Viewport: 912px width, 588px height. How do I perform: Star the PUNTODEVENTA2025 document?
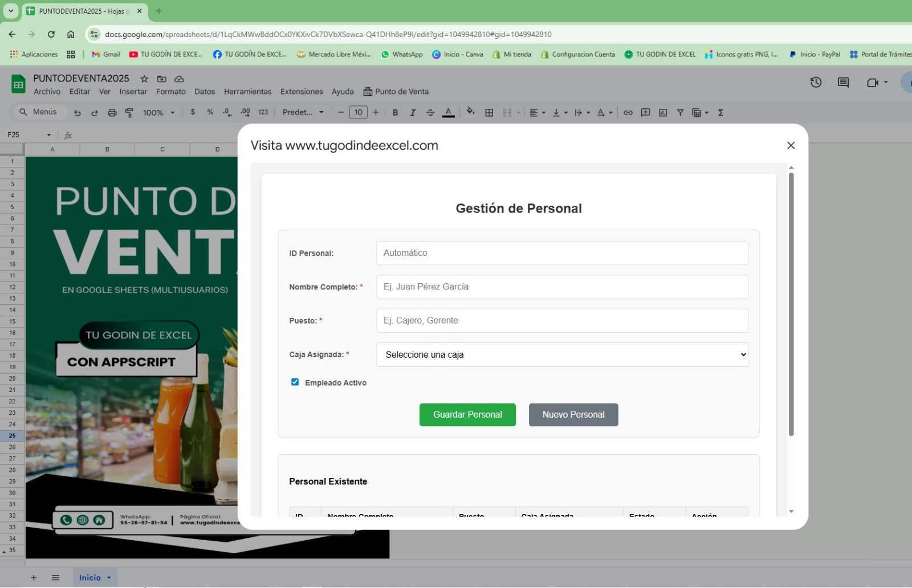144,79
